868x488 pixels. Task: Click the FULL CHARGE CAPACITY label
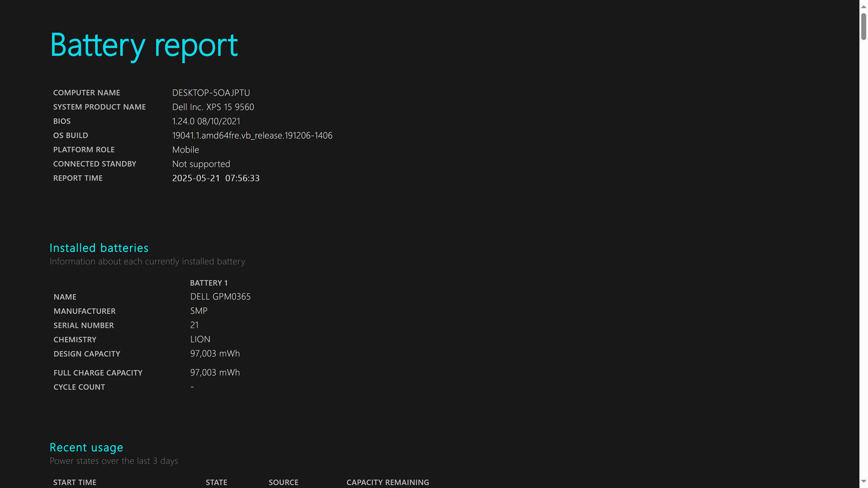click(98, 373)
